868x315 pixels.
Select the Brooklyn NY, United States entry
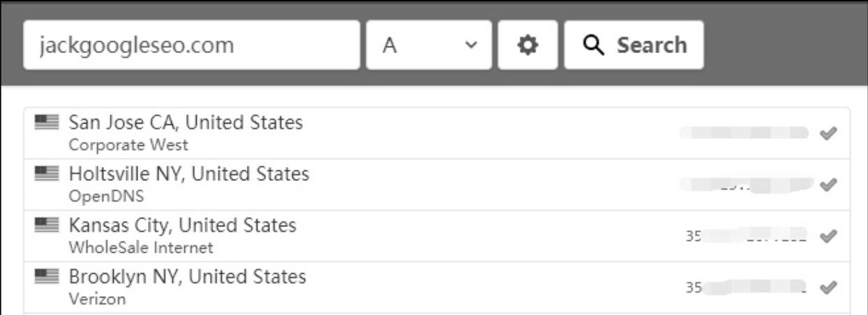(x=437, y=287)
